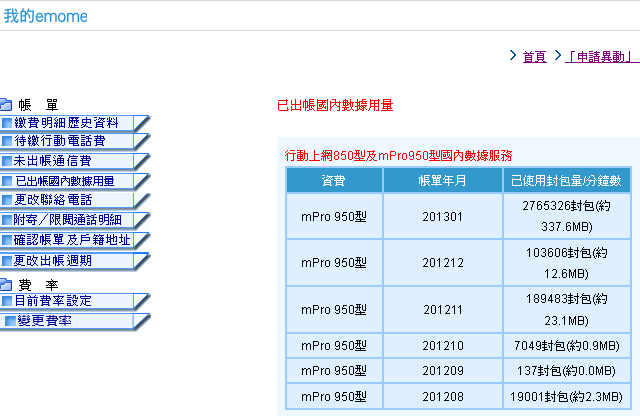Click blue square icon before 更改聯絡電話
Screen dimensions: 640x416
[7, 200]
